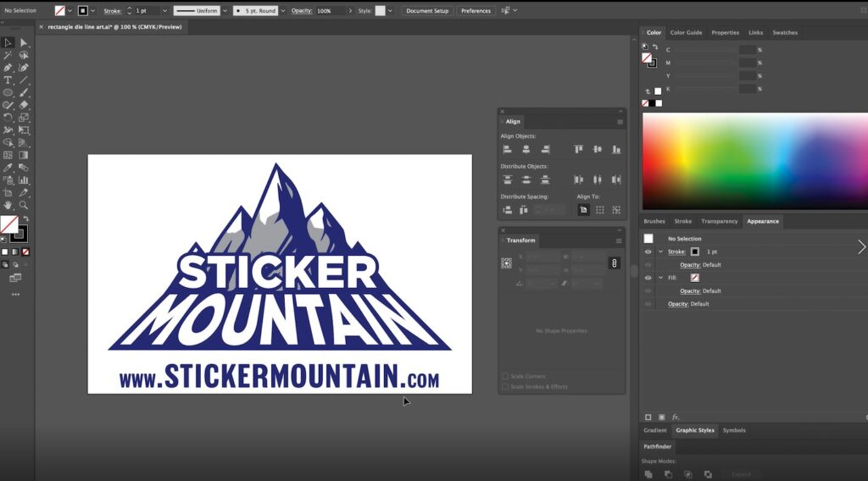
Task: Click the CMYK color spectrum bar
Action: pyautogui.click(x=755, y=161)
